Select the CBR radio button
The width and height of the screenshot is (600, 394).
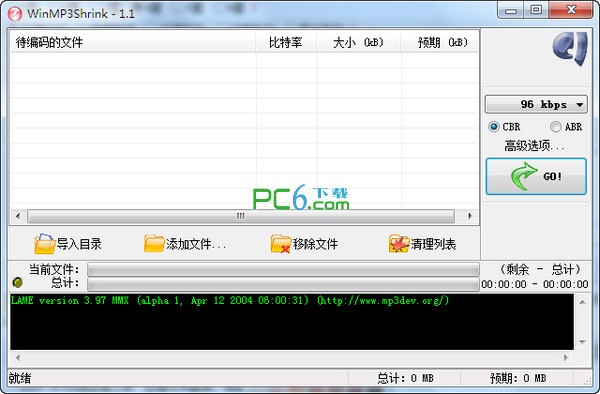pos(494,127)
